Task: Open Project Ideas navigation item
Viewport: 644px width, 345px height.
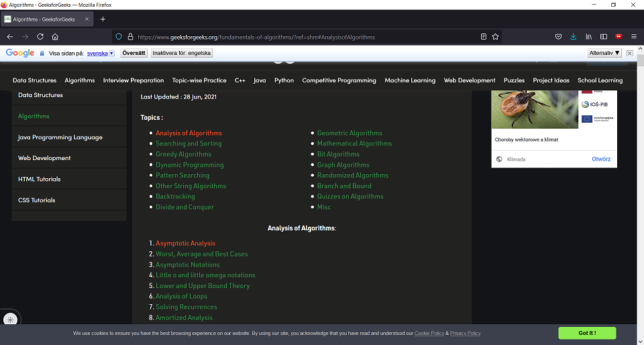Action: [x=551, y=80]
